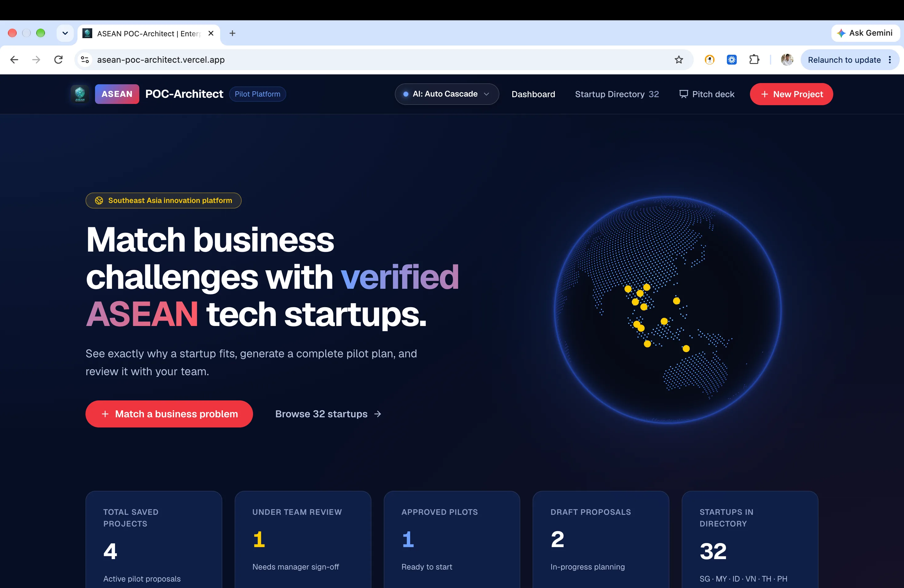
Task: Click Match a business problem button
Action: (169, 414)
